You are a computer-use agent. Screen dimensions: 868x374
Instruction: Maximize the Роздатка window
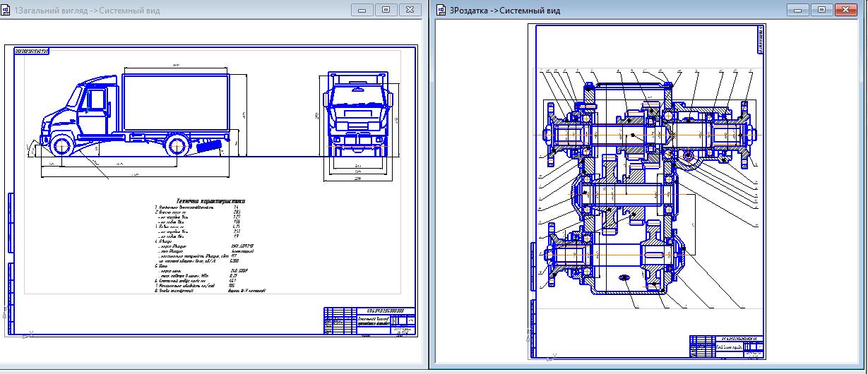(x=822, y=9)
